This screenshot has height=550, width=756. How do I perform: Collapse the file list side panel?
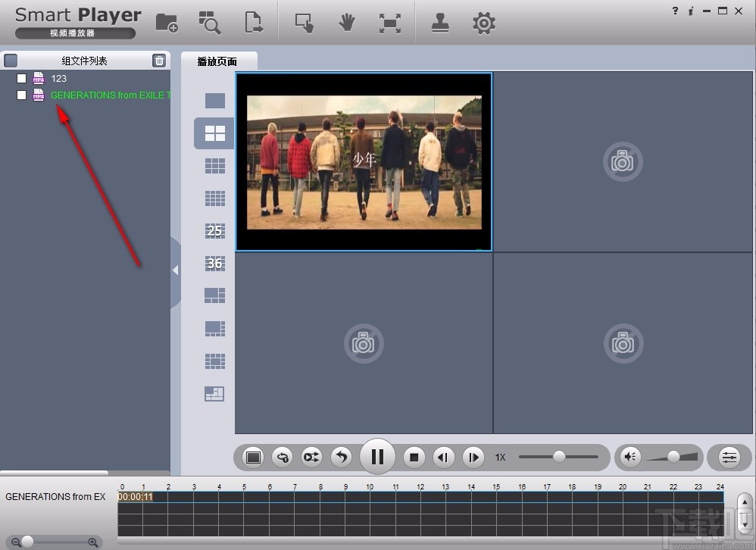[x=176, y=270]
